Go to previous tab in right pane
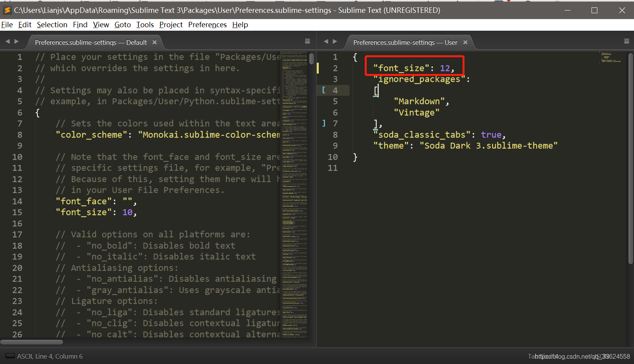This screenshot has width=634, height=364. tap(326, 41)
